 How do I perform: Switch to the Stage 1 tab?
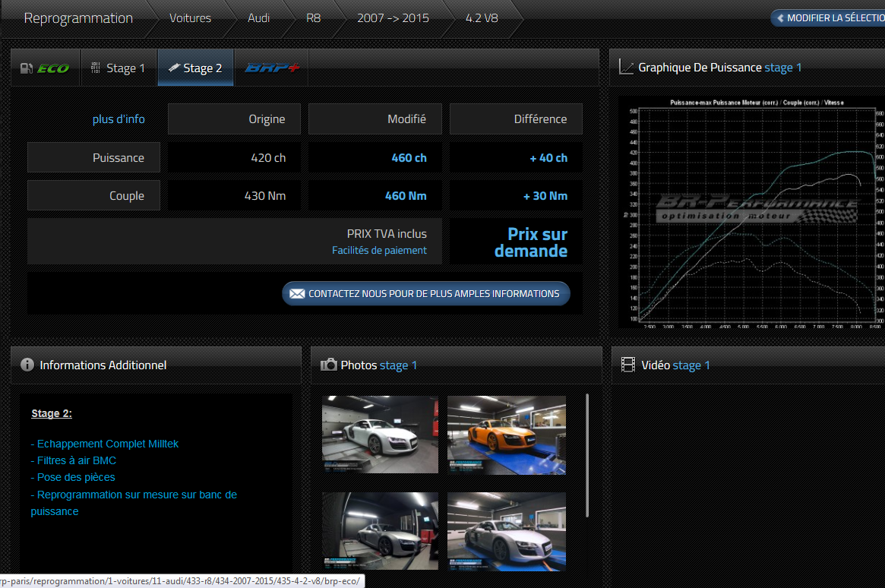click(x=119, y=68)
